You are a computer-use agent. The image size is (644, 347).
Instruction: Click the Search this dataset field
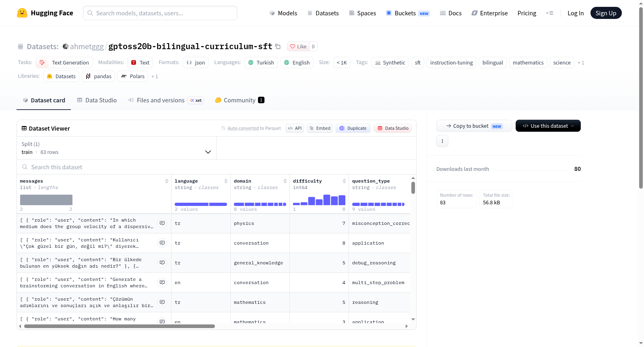point(217,167)
